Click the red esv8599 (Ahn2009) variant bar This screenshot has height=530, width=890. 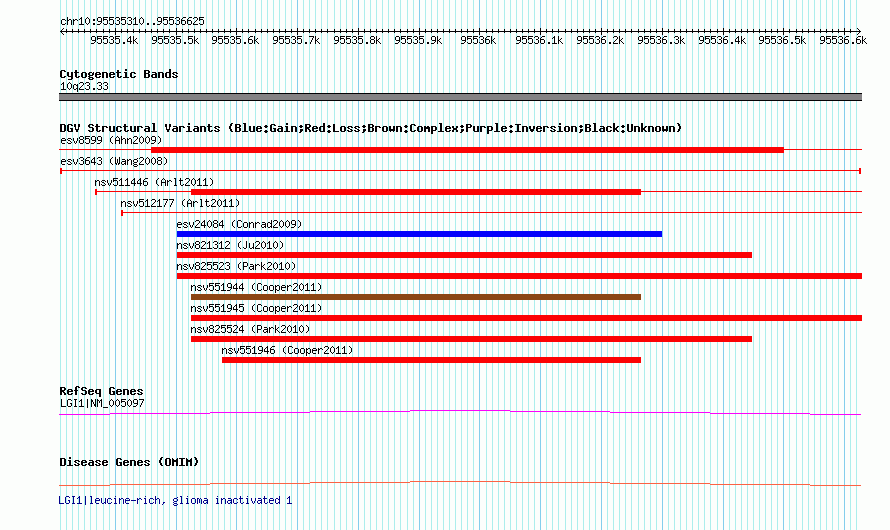tap(467, 150)
